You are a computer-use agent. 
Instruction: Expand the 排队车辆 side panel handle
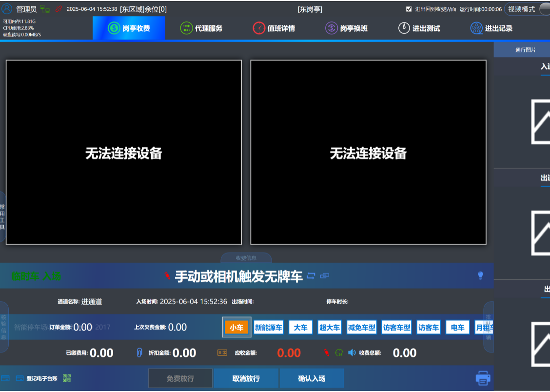tap(489, 327)
